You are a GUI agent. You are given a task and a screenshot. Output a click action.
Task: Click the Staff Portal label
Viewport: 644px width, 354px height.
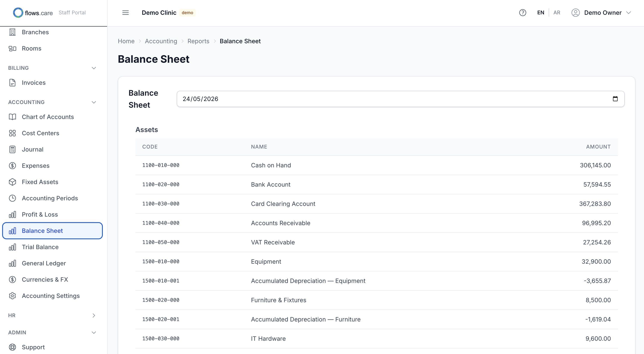click(72, 13)
